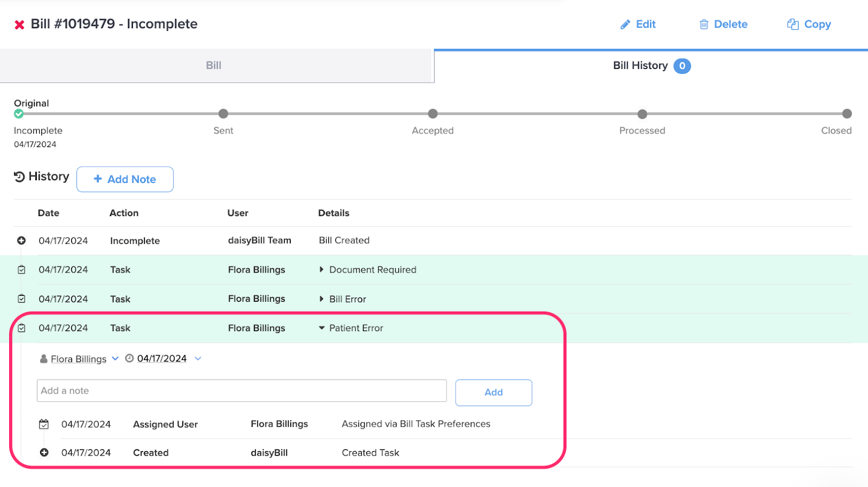The image size is (868, 487).
Task: Click the Copy bill icon
Action: (x=793, y=24)
